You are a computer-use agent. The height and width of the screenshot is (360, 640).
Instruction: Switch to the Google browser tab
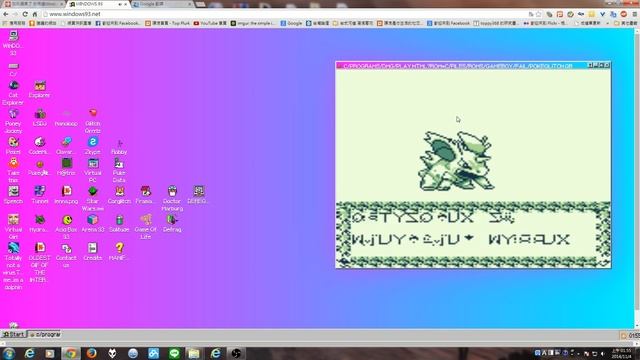point(162,4)
